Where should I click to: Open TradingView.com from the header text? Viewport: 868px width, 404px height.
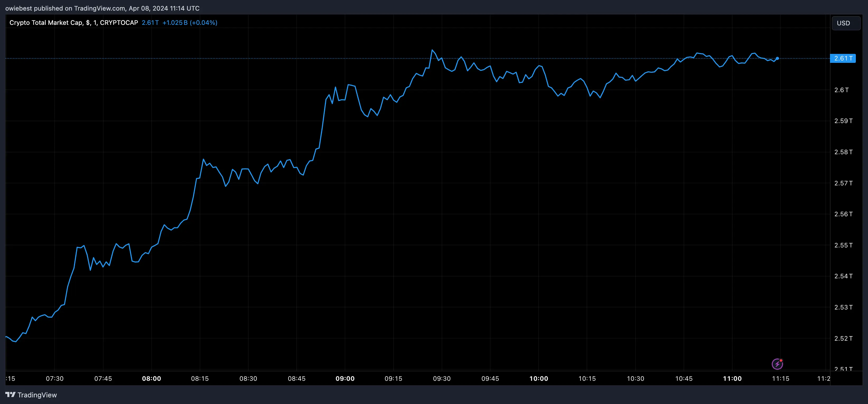[100, 8]
